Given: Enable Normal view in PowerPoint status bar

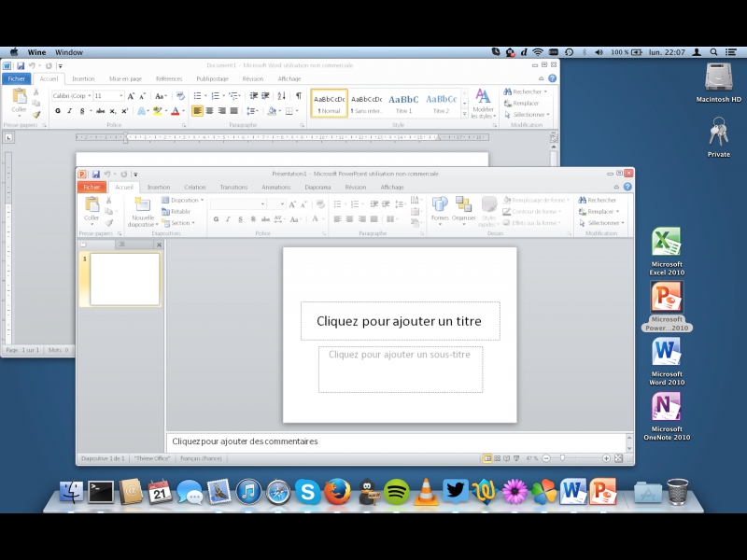Looking at the screenshot, I should [x=486, y=458].
